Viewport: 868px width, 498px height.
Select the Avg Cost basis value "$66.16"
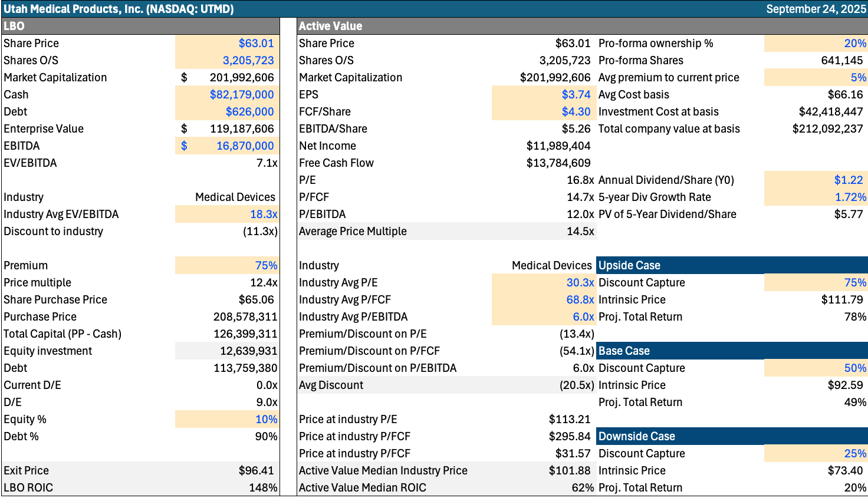(846, 94)
